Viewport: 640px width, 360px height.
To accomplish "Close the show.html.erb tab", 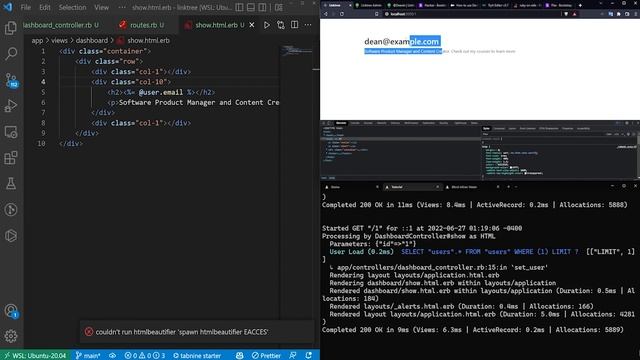I will (252, 25).
